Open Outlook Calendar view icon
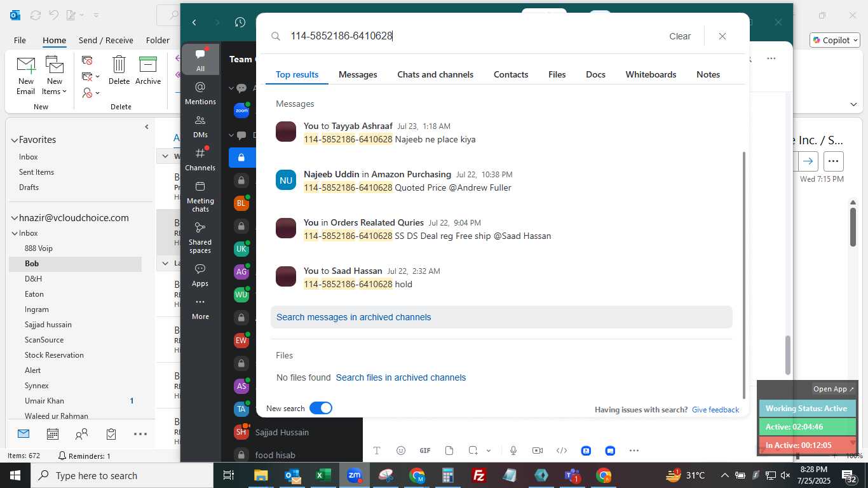Image resolution: width=868 pixels, height=488 pixels. [53, 434]
